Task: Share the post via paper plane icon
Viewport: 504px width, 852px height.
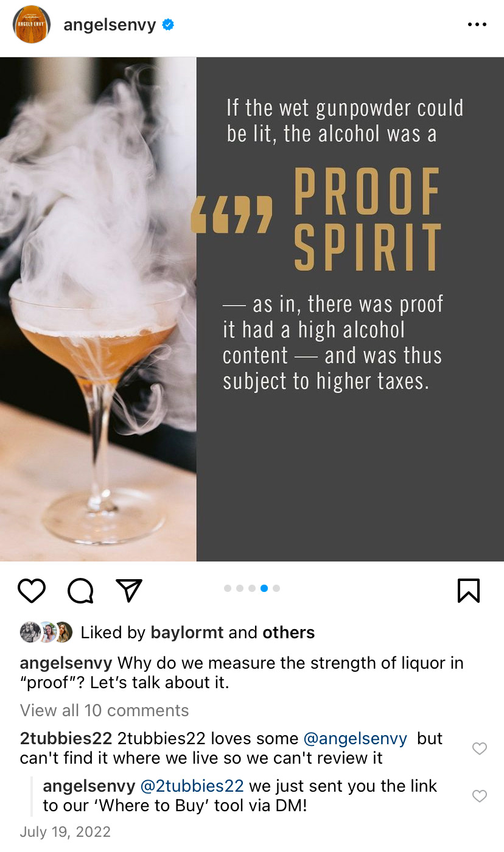Action: [x=129, y=590]
